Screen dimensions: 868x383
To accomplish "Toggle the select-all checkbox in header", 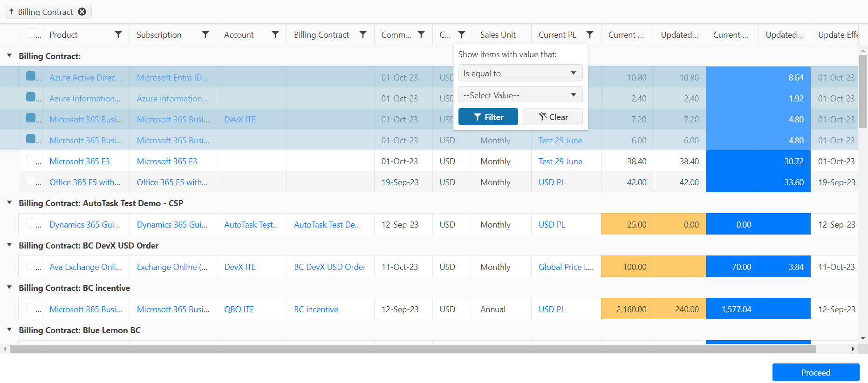I will point(31,33).
